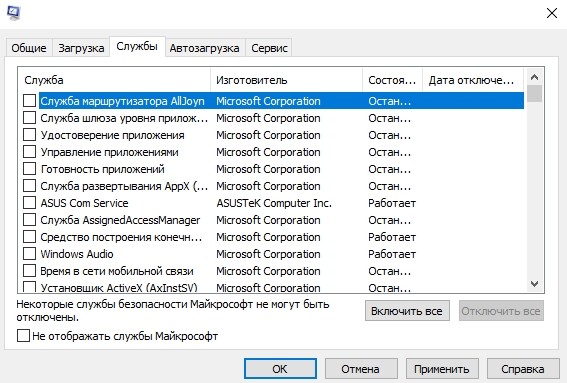Enable Время в сети мобильной связи checkbox
Image resolution: width=567 pixels, height=383 pixels.
(x=29, y=271)
